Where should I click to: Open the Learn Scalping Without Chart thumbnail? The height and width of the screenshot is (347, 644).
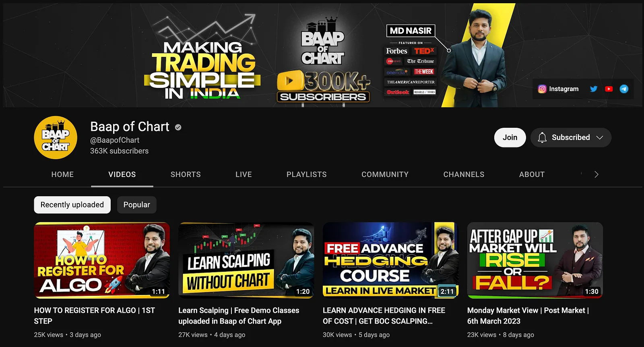[246, 260]
